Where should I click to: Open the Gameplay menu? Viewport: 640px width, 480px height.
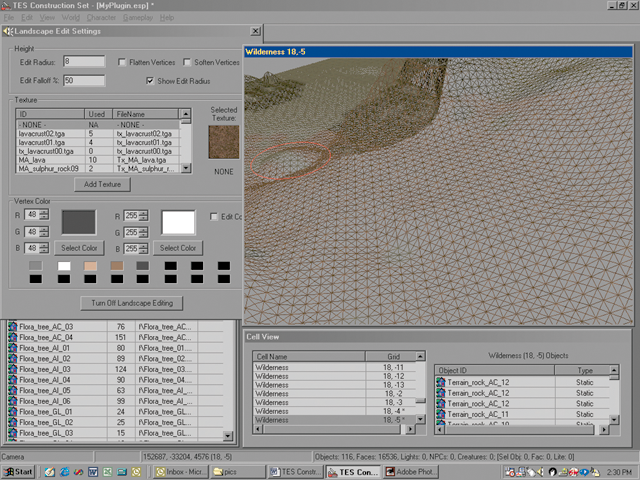(137, 18)
